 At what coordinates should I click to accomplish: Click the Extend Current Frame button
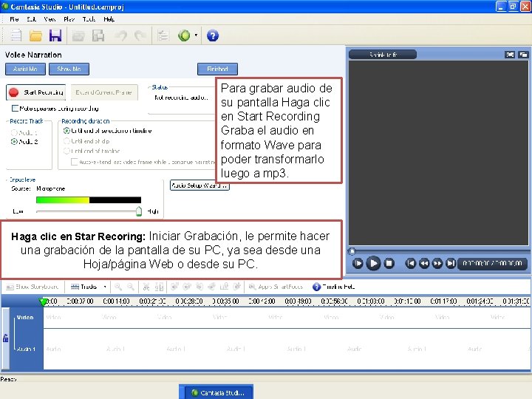(104, 92)
